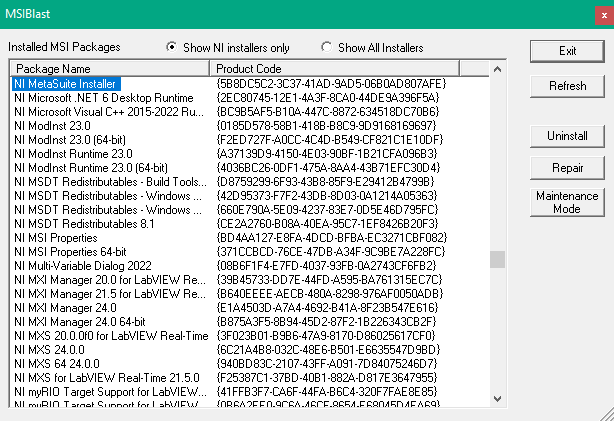Click product code {42D95373-F7F2-43DB-8D03-0A1214A05363}
The width and height of the screenshot is (614, 421).
point(327,196)
